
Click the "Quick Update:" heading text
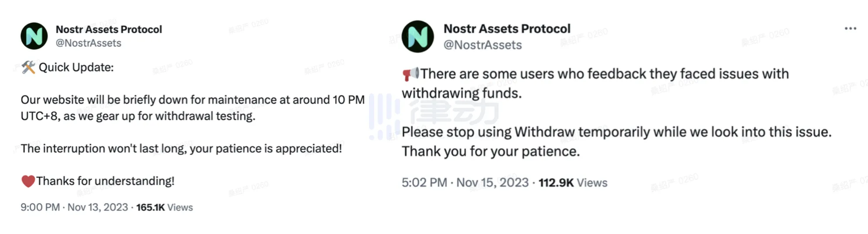click(x=76, y=67)
